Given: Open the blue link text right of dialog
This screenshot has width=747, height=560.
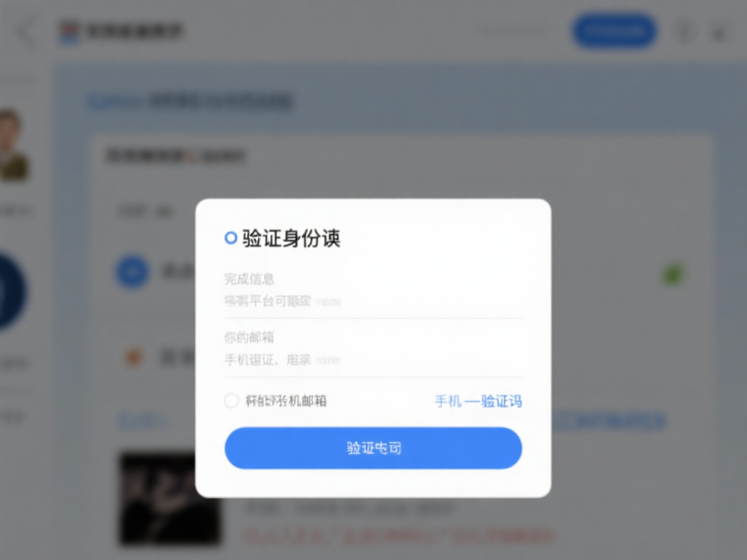Looking at the screenshot, I should pos(608,421).
